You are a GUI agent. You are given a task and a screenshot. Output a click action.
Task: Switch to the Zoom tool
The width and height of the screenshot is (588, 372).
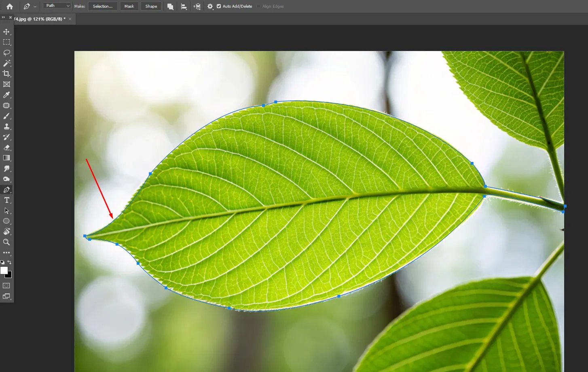click(x=6, y=242)
